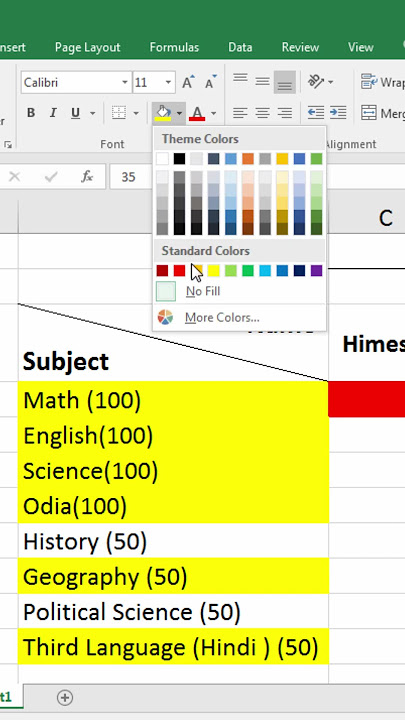Click the Increase Indent icon

click(x=338, y=112)
